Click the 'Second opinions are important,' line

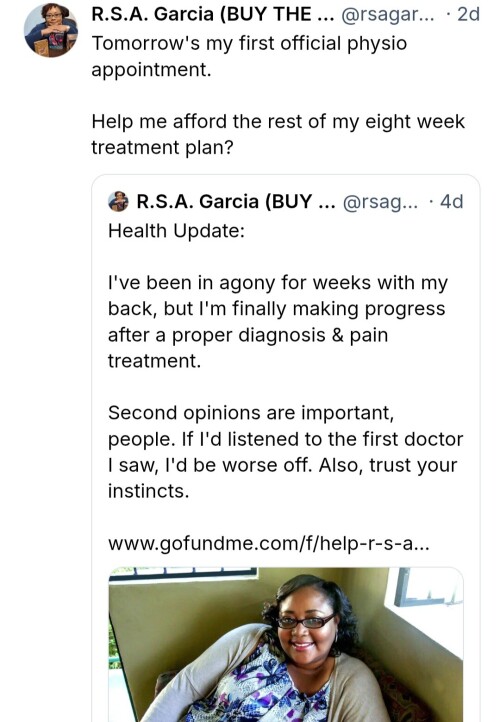(x=251, y=413)
